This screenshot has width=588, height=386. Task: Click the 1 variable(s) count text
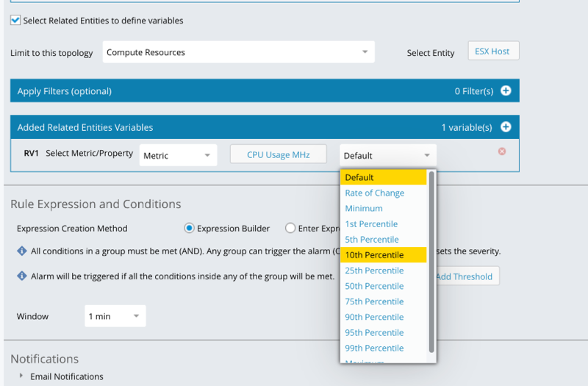coord(467,127)
